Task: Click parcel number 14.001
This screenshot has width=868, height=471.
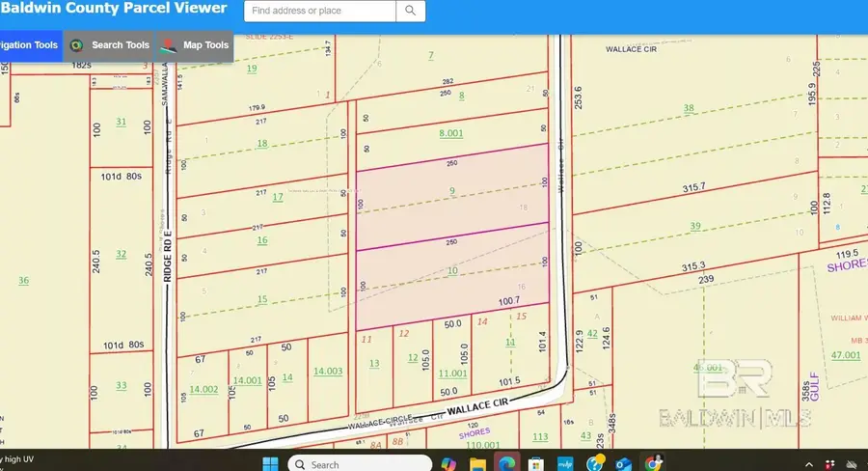Action: (x=248, y=380)
